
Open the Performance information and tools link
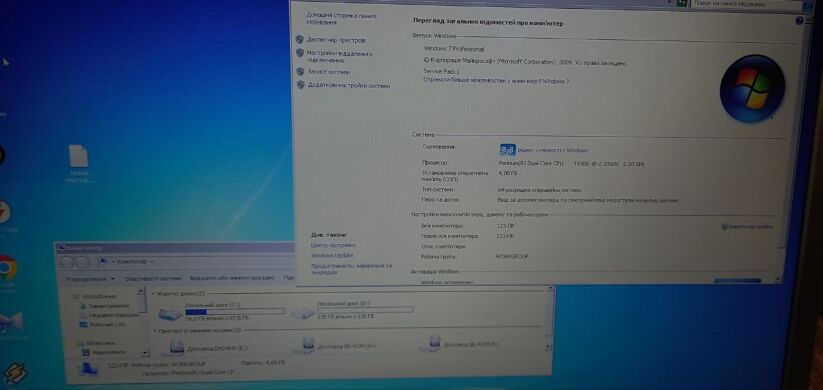(x=351, y=269)
